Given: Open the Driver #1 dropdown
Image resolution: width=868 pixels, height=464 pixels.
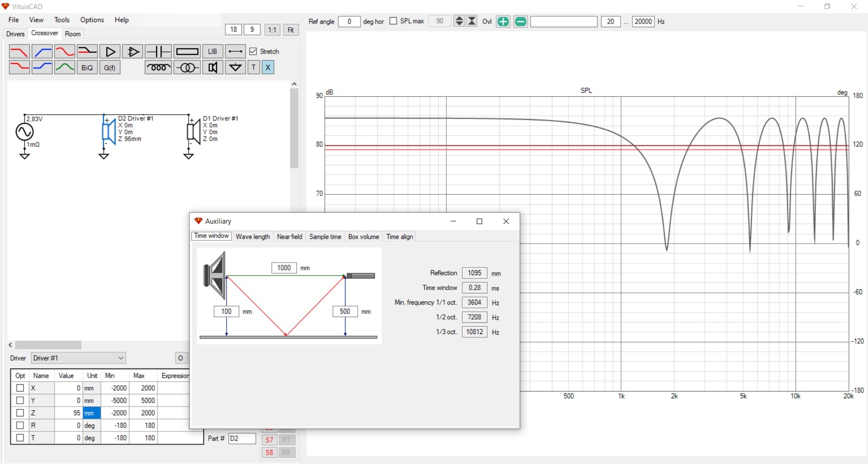Looking at the screenshot, I should pos(79,358).
